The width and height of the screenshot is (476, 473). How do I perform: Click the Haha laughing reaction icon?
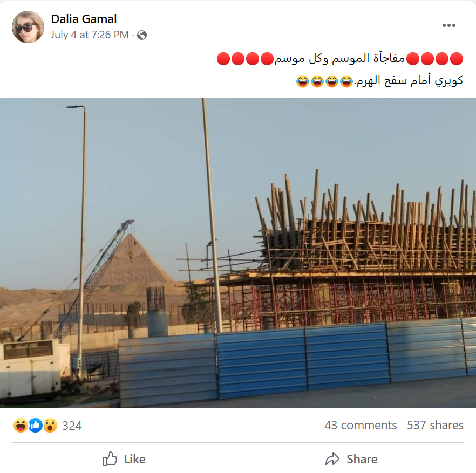[x=21, y=426]
